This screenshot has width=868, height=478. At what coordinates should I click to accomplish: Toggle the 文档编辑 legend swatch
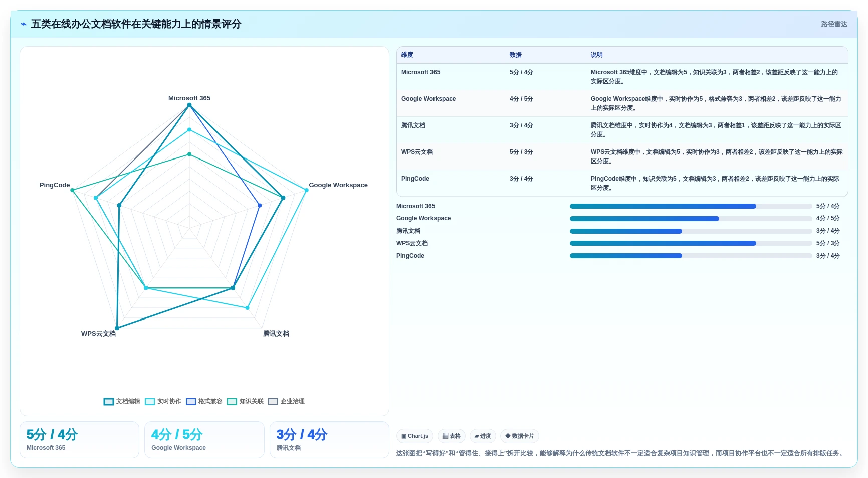(x=109, y=402)
